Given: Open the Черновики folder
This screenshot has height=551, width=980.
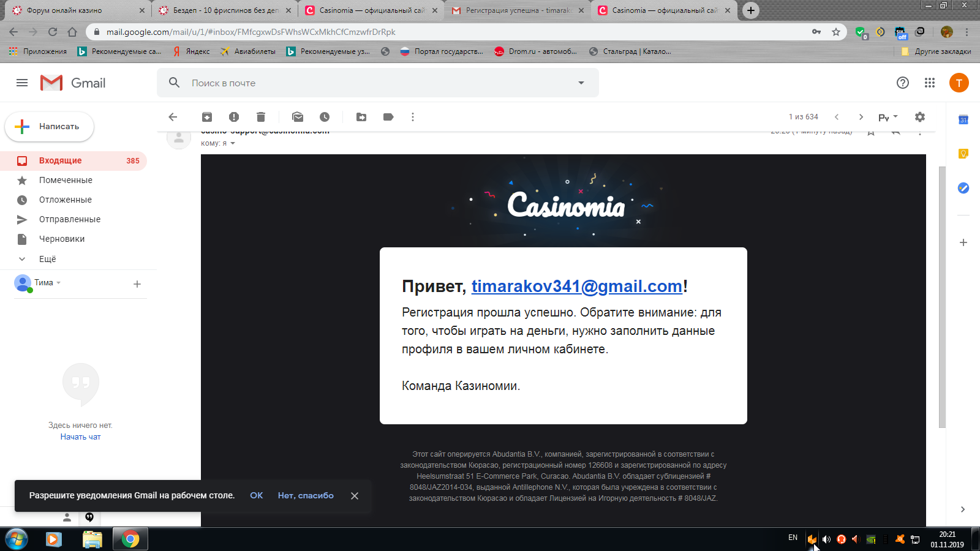Looking at the screenshot, I should (x=73, y=239).
